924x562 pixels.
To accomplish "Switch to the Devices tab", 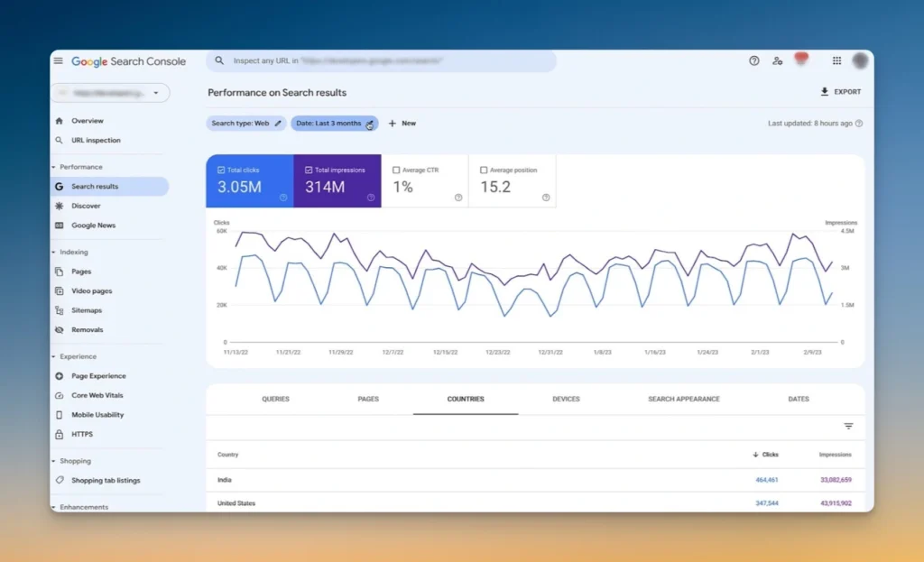I will (565, 399).
